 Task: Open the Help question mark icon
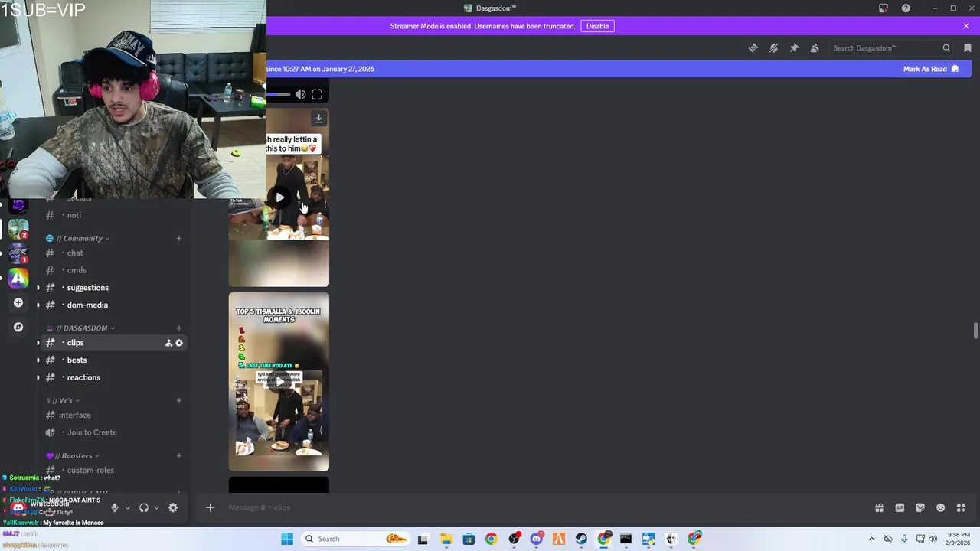906,8
